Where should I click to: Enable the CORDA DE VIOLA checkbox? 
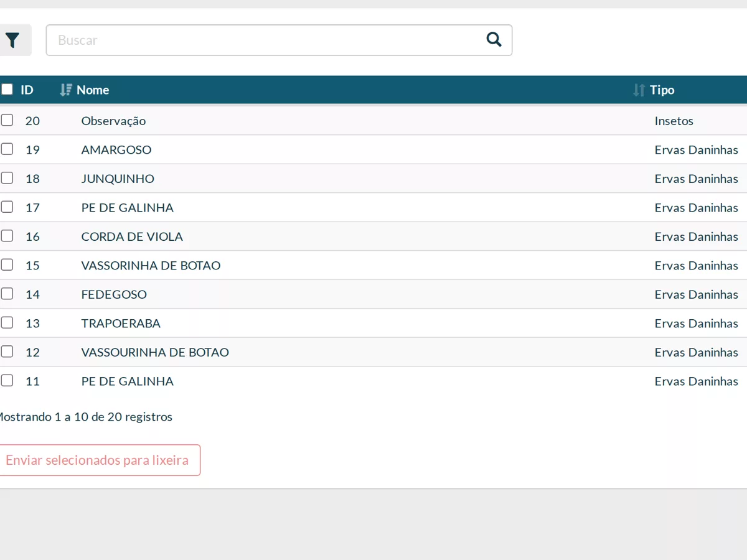(7, 236)
